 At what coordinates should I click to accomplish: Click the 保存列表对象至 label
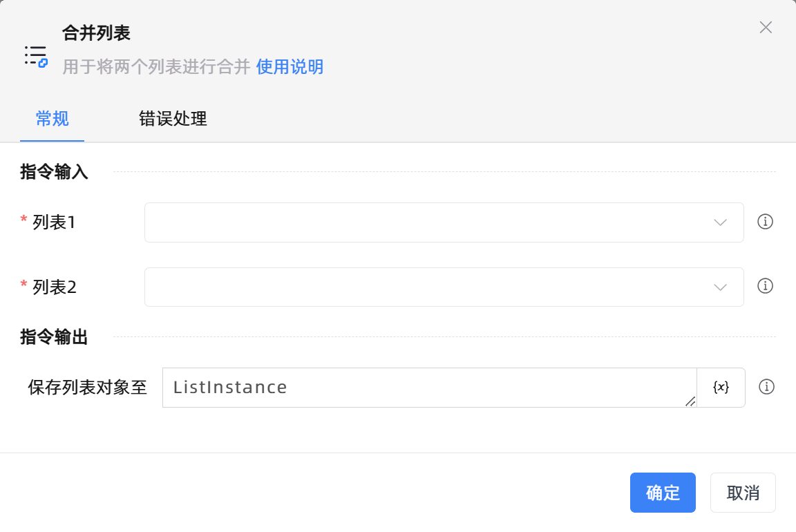(x=88, y=388)
